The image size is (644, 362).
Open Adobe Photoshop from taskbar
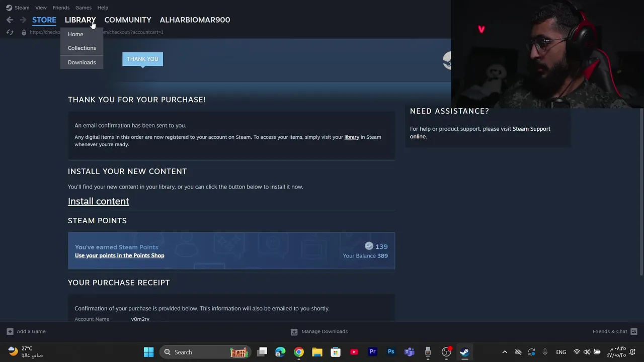[391, 352]
